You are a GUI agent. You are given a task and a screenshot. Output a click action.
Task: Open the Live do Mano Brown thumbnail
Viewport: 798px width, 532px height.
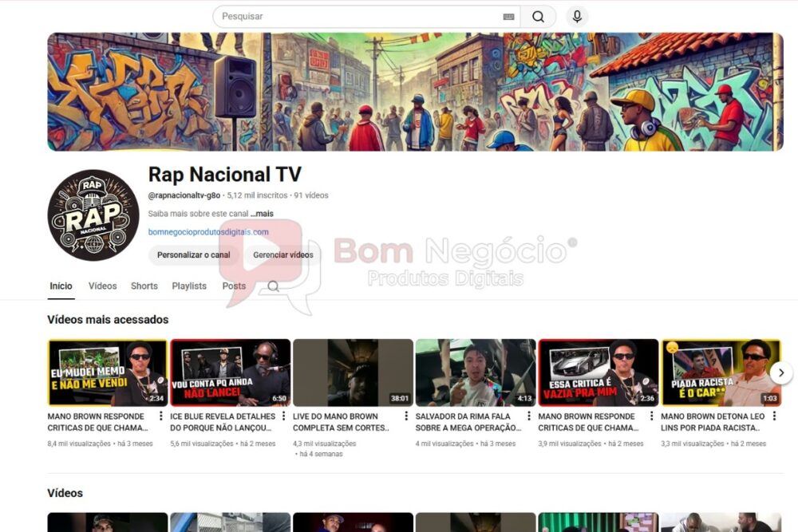pos(353,372)
